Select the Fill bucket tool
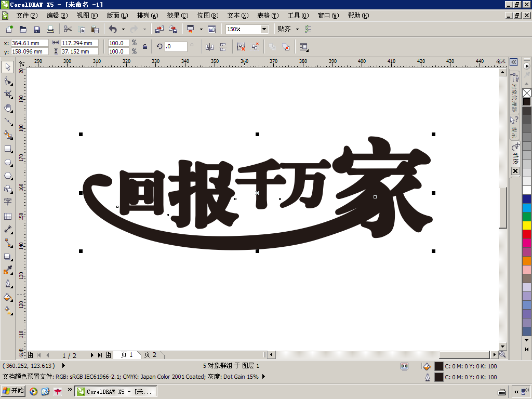532x399 pixels. [8, 297]
